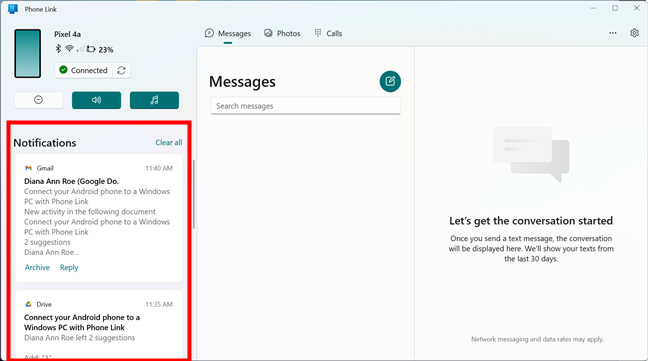This screenshot has height=361, width=648.
Task: Click the Drive app icon in notification
Action: pyautogui.click(x=29, y=304)
